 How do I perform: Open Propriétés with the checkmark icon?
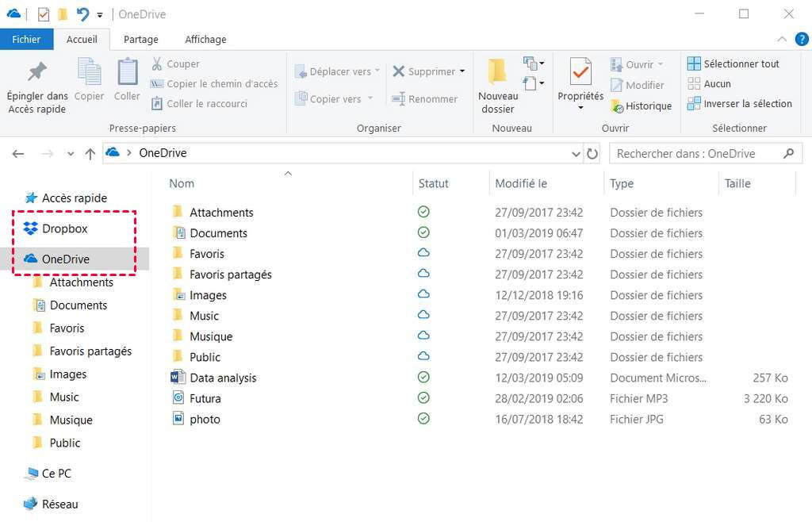[580, 73]
